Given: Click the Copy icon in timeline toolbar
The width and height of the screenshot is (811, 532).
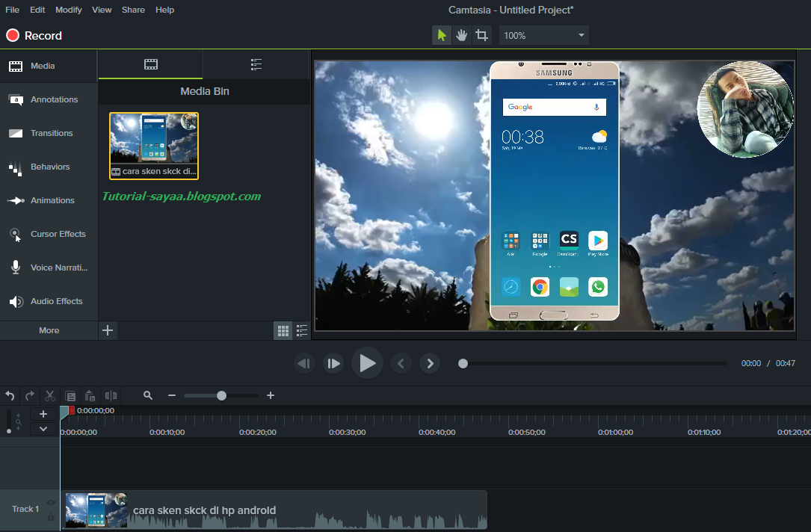Looking at the screenshot, I should tap(70, 396).
